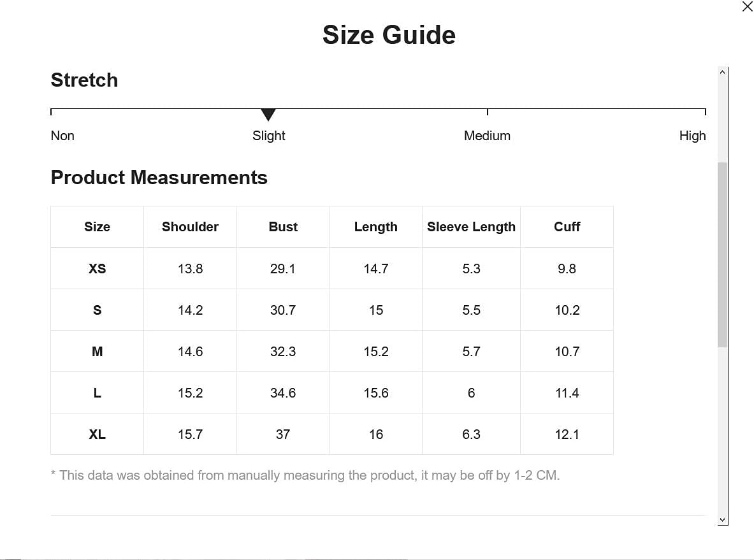This screenshot has width=754, height=560.
Task: Click the Sleeve Length column header
Action: pos(471,227)
